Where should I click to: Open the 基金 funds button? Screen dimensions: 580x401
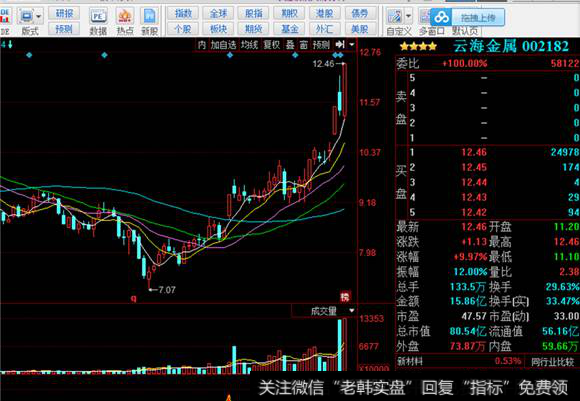click(289, 29)
